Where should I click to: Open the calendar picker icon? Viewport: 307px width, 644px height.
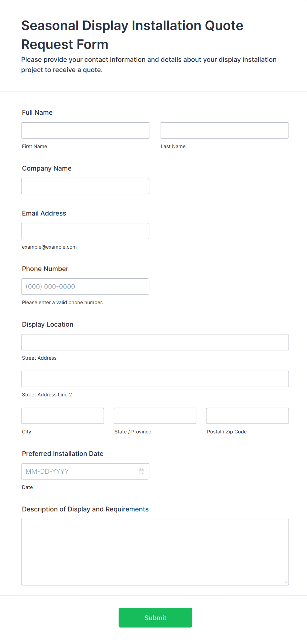(x=142, y=471)
